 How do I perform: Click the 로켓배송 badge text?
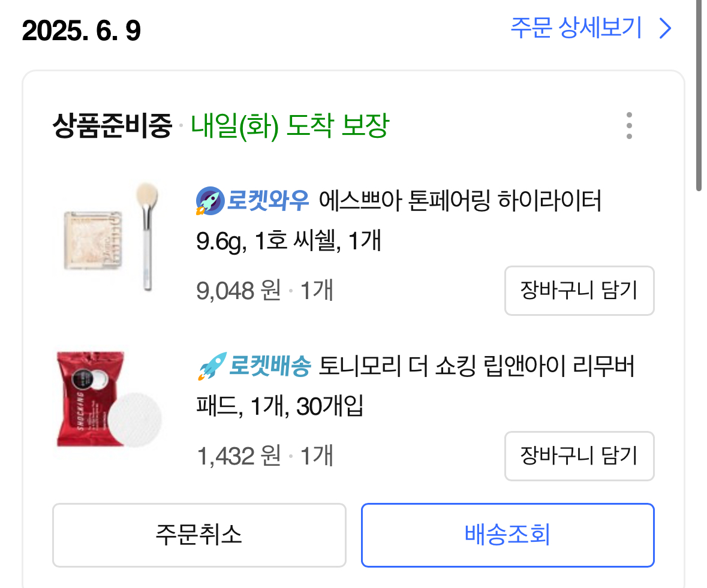pos(269,366)
